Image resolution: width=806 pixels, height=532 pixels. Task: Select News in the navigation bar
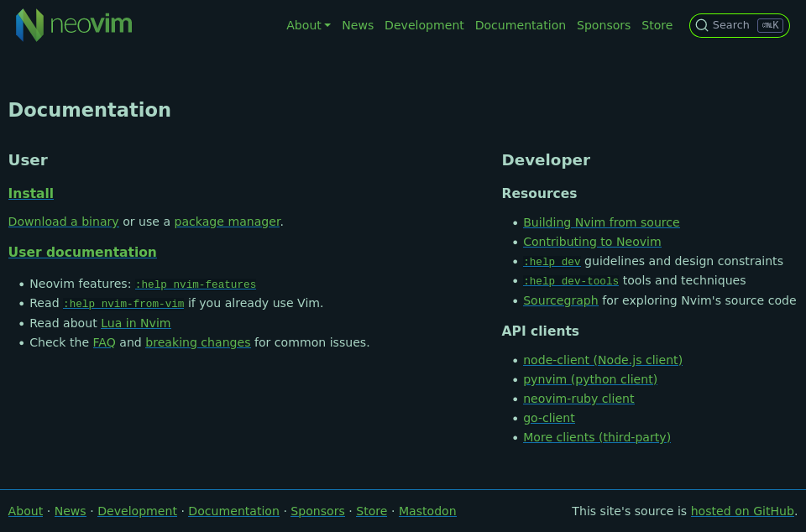pyautogui.click(x=358, y=25)
